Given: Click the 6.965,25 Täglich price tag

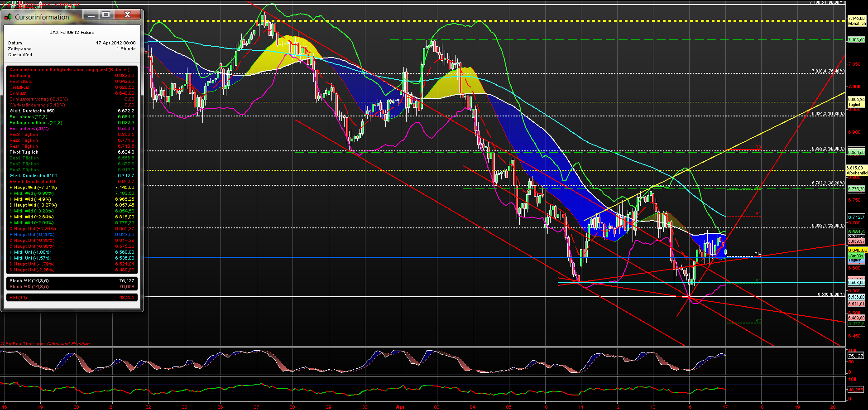Looking at the screenshot, I should (x=856, y=102).
